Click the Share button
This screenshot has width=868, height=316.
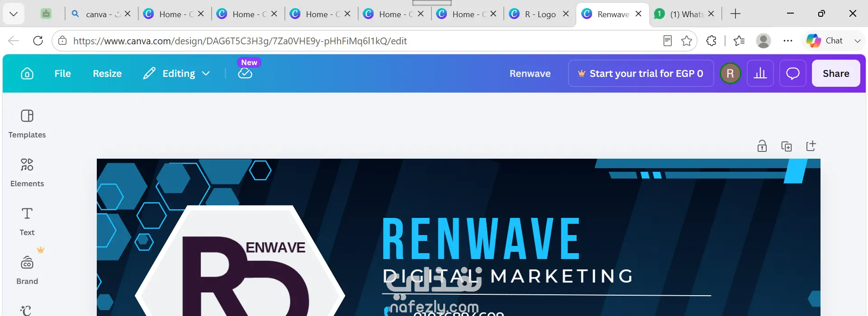click(x=836, y=73)
